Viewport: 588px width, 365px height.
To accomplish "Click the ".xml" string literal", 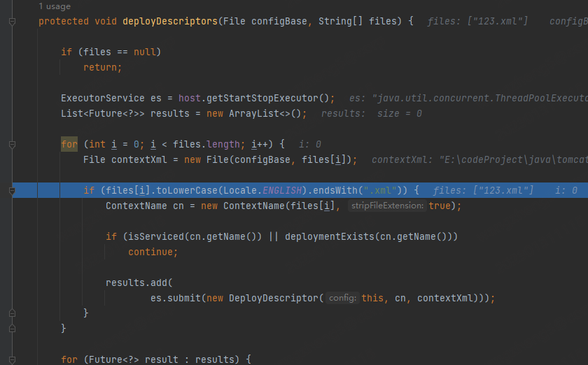I will (x=380, y=190).
